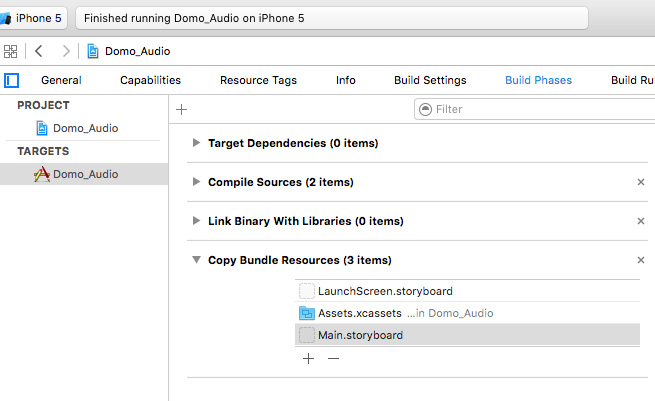Expand the Compile Sources section

point(197,182)
